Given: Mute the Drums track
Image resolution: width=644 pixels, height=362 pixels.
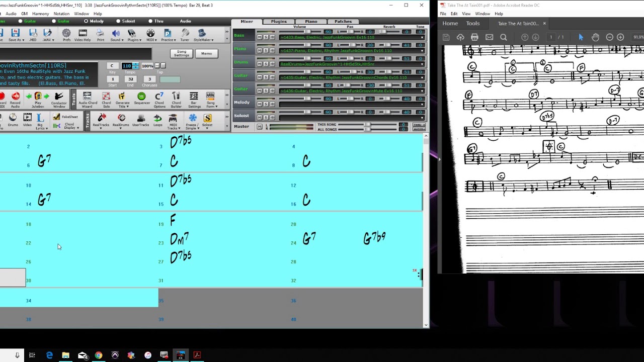Looking at the screenshot, I should coord(260,64).
